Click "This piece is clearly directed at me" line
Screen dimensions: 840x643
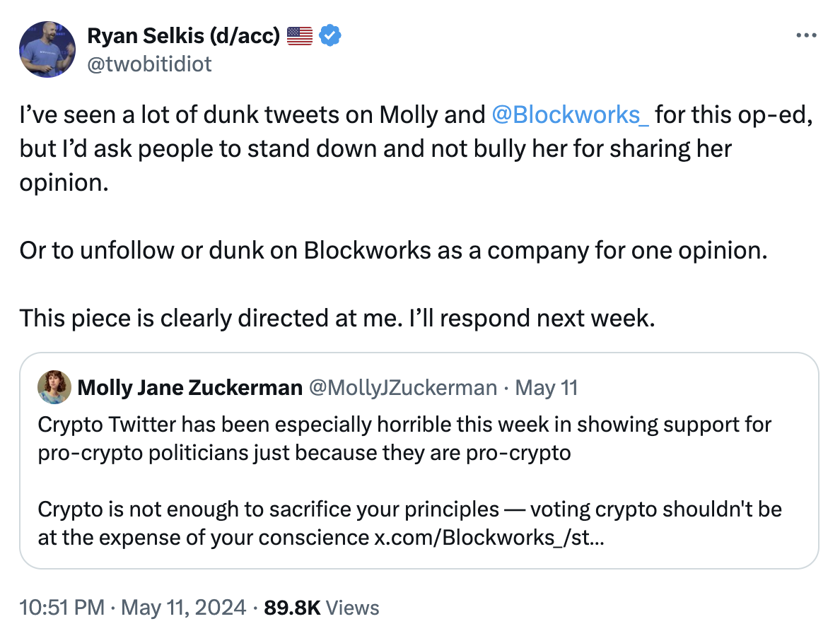tap(337, 319)
